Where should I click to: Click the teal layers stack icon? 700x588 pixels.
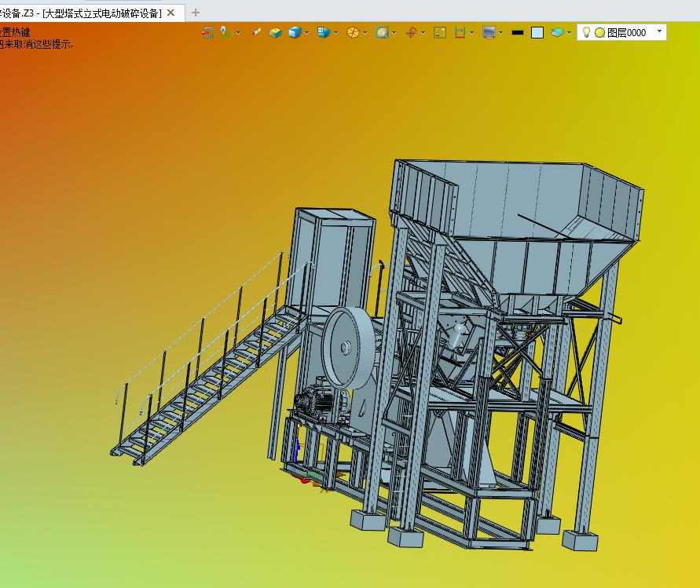coord(557,32)
